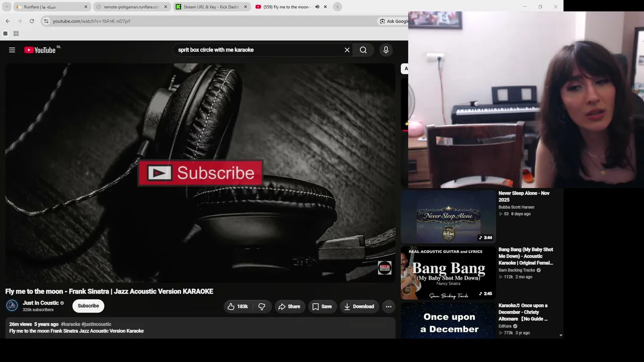Viewport: 644px width, 362px height.
Task: Open the Just In Coustic channel name link
Action: (x=41, y=303)
